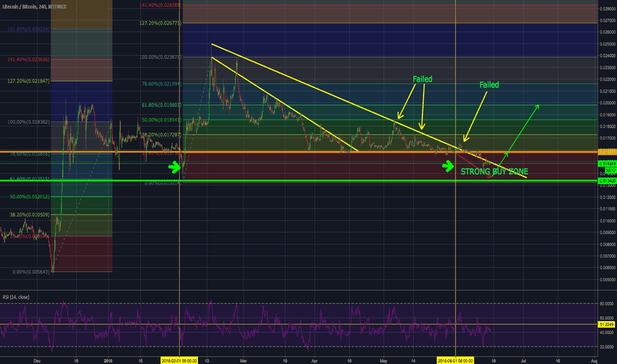Click the 2018-06-01 08:00:00 date marker
Image resolution: width=617 pixels, height=364 pixels.
455,361
